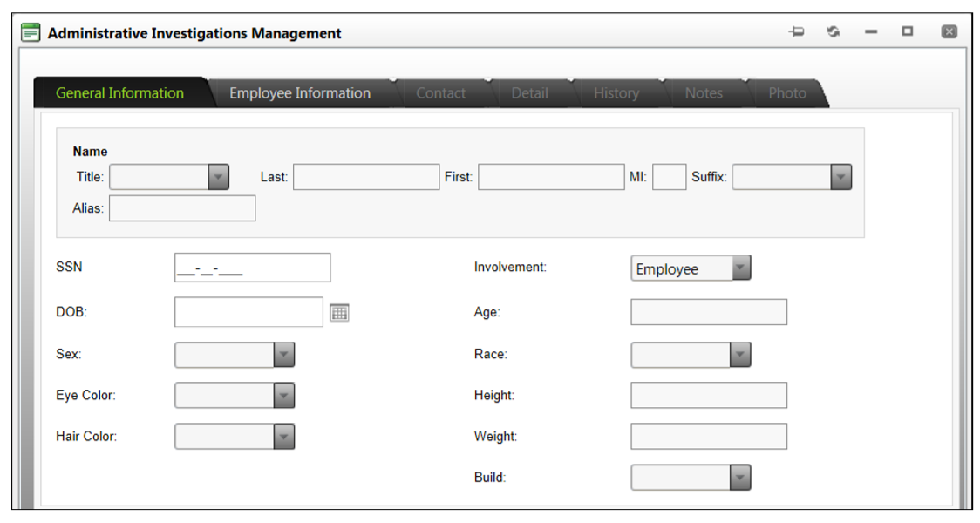980x523 pixels.
Task: Click into the SSN input field
Action: coord(252,268)
